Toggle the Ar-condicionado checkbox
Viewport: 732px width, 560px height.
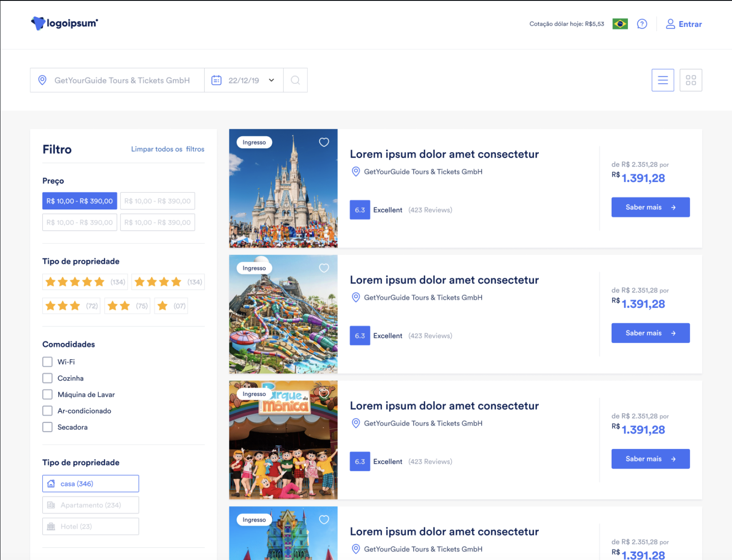click(48, 411)
